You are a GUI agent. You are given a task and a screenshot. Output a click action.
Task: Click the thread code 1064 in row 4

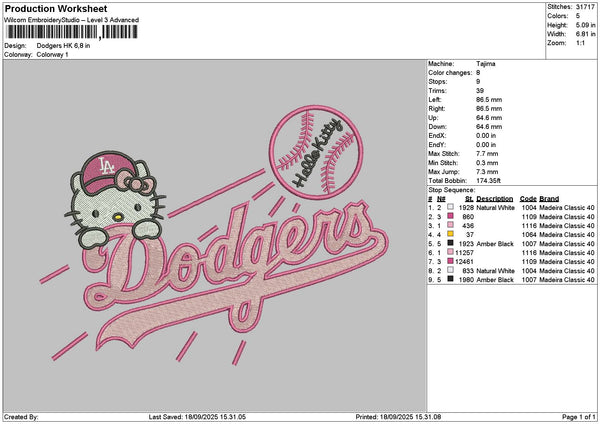point(529,235)
